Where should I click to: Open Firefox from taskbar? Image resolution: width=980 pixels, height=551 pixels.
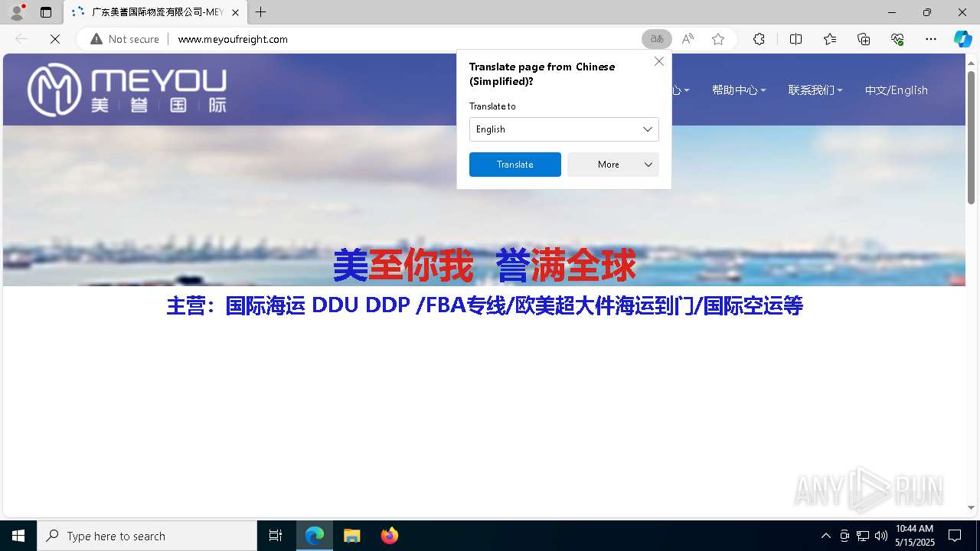[390, 536]
